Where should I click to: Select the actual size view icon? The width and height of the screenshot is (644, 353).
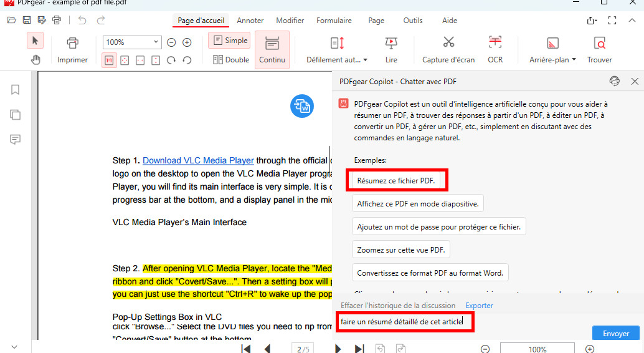pos(109,60)
